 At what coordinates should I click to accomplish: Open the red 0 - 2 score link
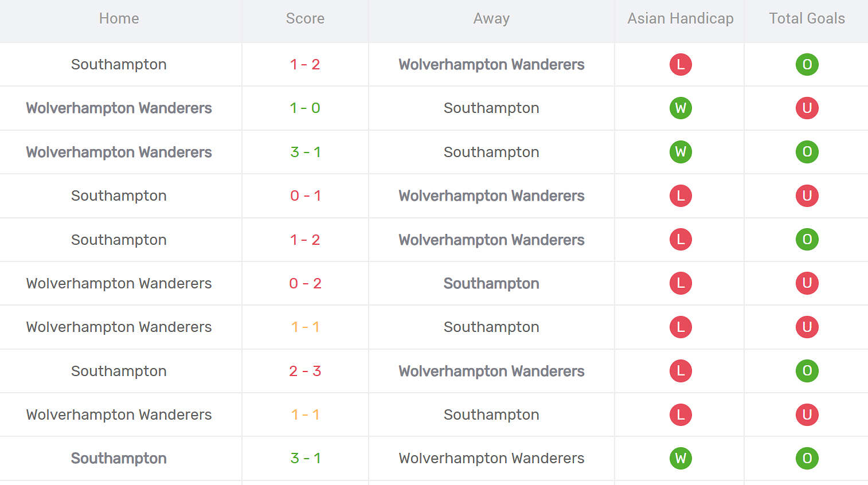coord(305,283)
